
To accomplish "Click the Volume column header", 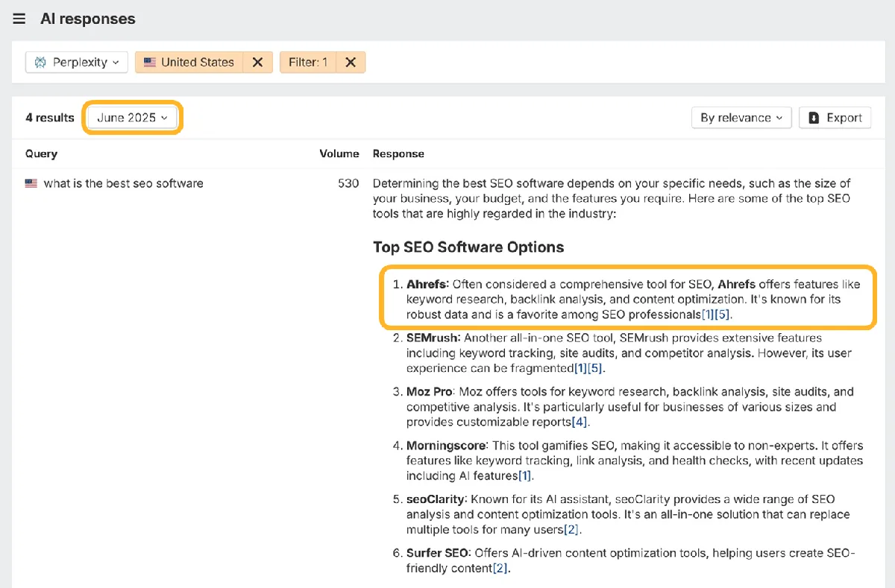I will [339, 154].
